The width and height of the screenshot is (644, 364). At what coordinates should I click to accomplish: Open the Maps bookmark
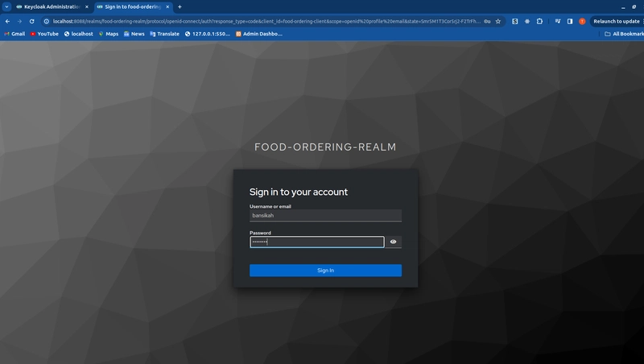[x=109, y=34]
